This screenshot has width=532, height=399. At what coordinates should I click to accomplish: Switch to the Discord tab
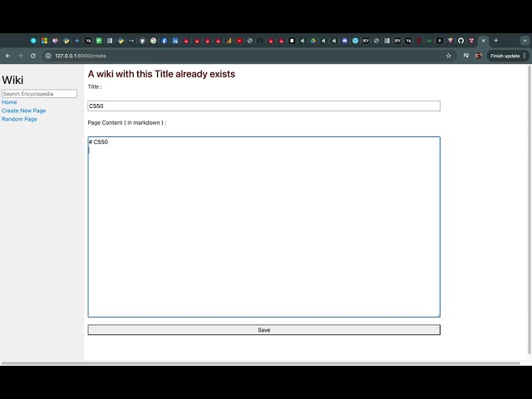coord(345,41)
